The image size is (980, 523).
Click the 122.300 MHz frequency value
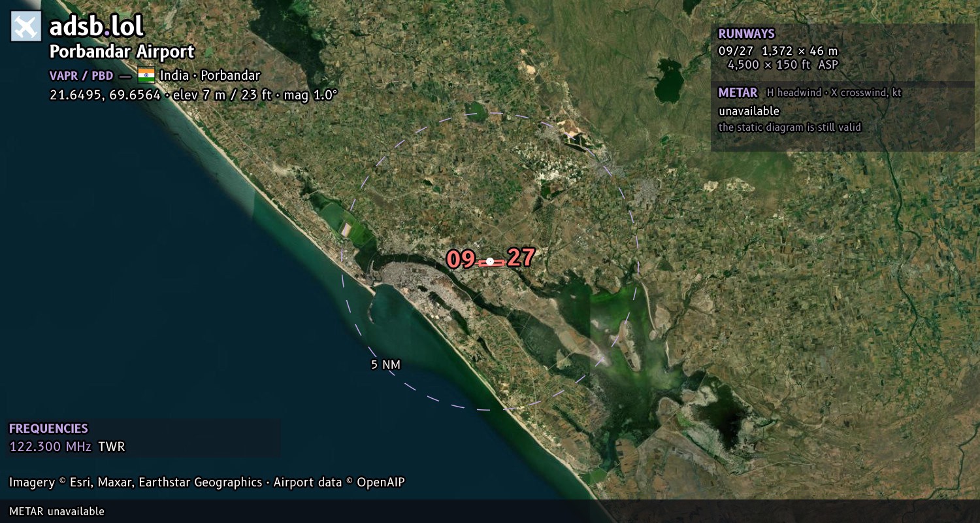click(x=50, y=447)
